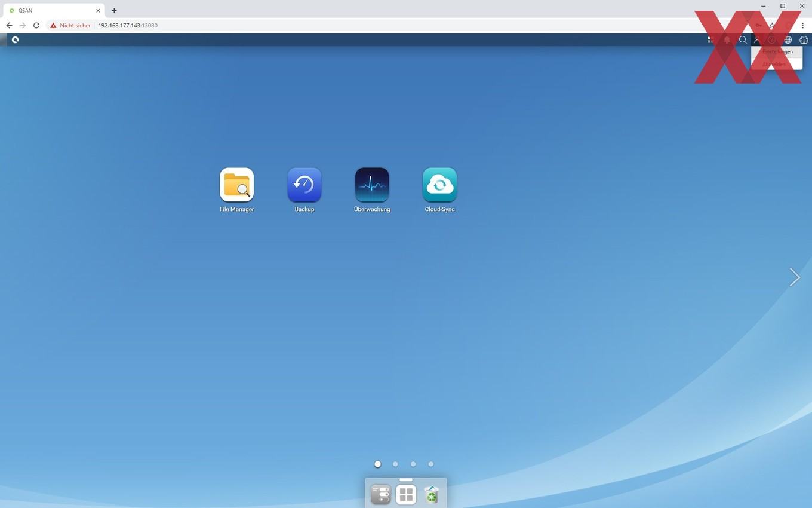Viewport: 812px width, 508px height.
Task: Open the app grid icon in dock
Action: (406, 495)
